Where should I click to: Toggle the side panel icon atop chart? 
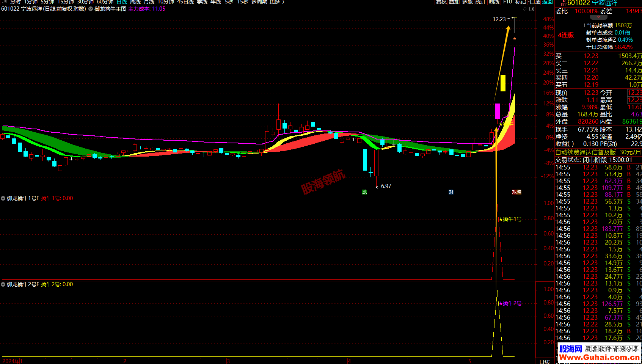(532, 9)
